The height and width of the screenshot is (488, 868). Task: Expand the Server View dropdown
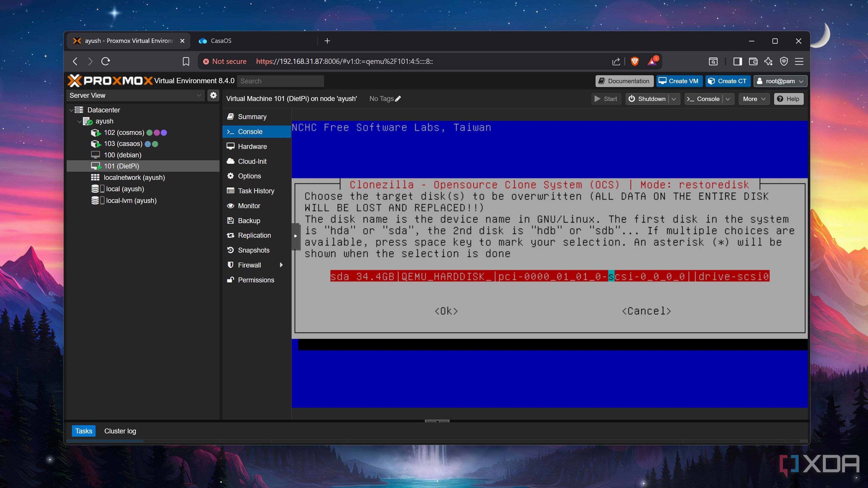(x=199, y=95)
